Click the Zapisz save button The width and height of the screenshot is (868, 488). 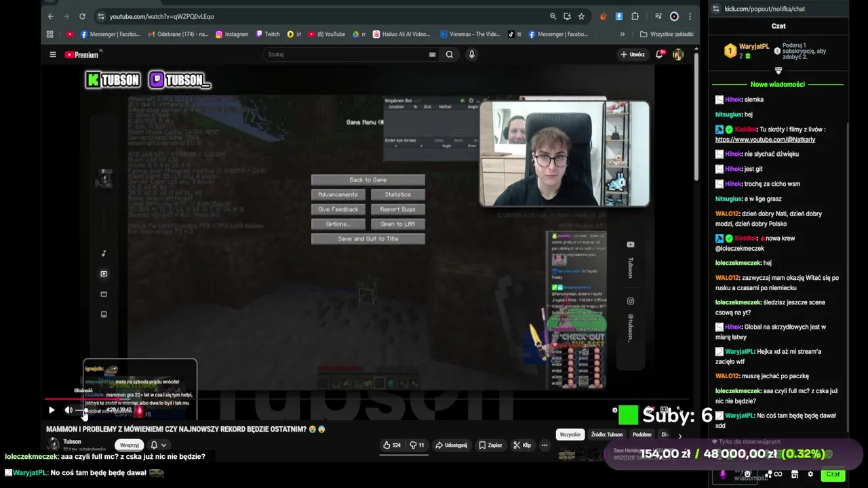coord(490,445)
